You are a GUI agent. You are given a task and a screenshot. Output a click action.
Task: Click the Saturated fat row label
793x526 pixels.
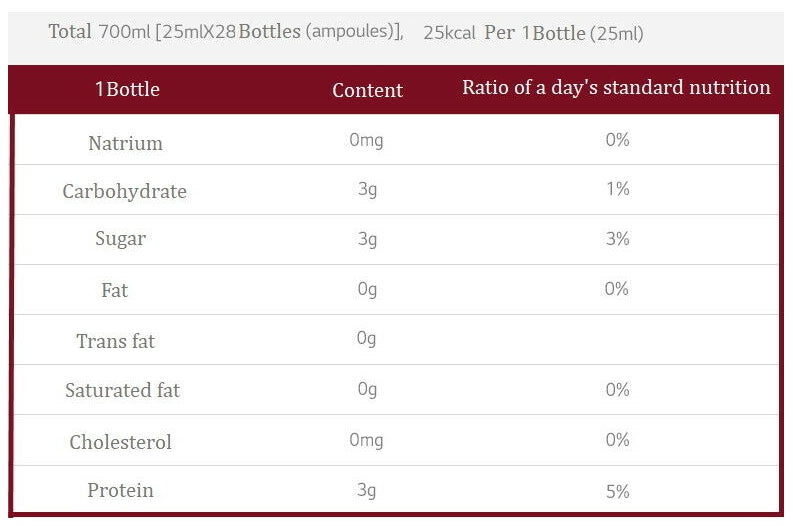pyautogui.click(x=122, y=390)
